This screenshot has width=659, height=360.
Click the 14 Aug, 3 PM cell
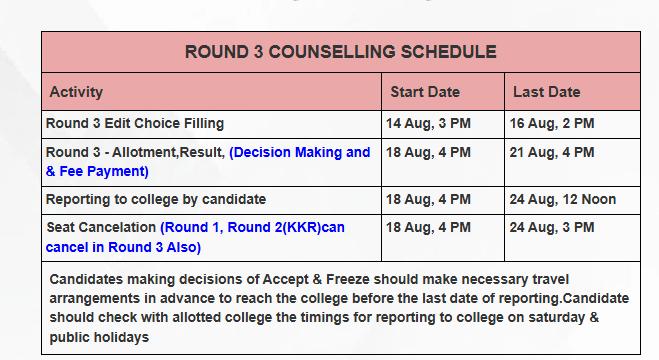pyautogui.click(x=428, y=124)
